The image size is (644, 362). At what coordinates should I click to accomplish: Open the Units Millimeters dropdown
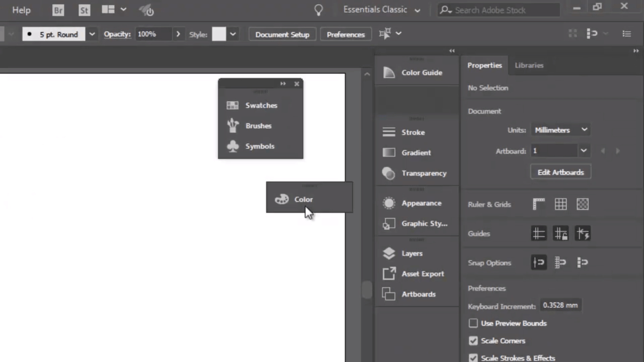[x=560, y=130]
